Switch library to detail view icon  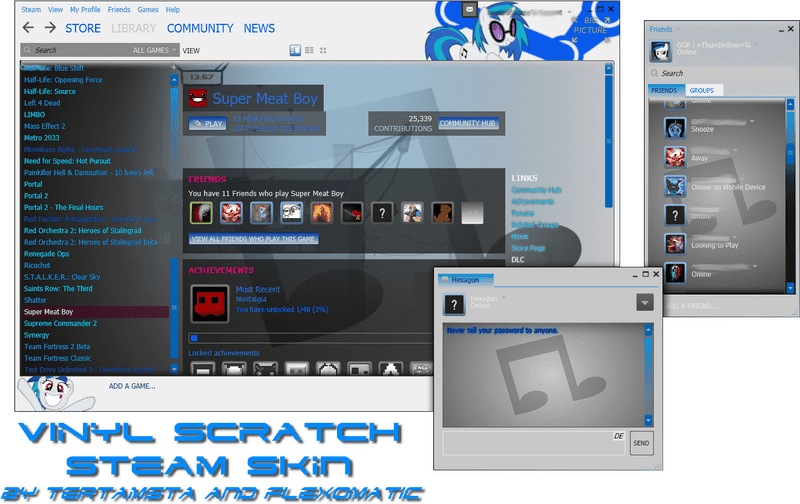295,50
